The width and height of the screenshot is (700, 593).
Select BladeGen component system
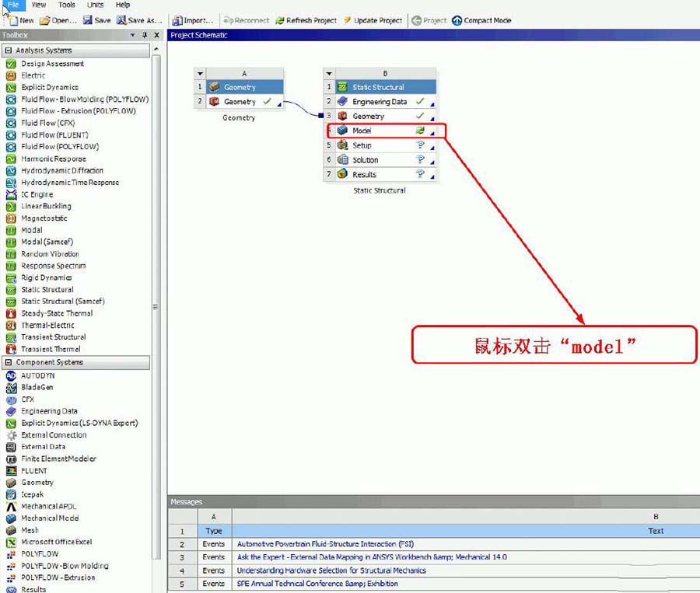[37, 387]
